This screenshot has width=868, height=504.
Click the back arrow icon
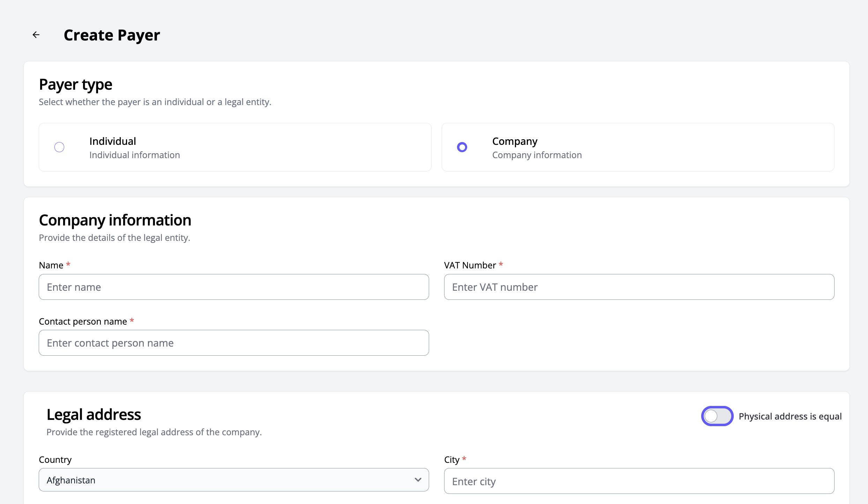(x=36, y=35)
